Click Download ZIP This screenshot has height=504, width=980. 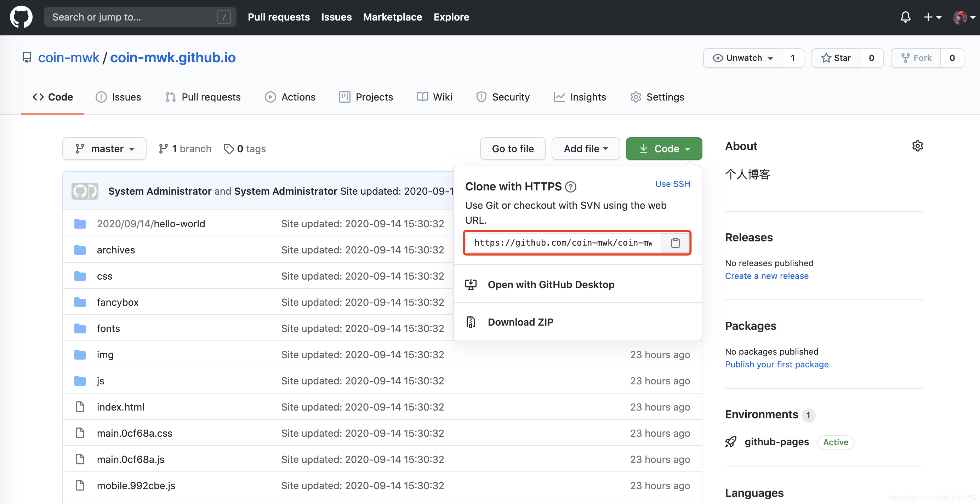(578, 322)
